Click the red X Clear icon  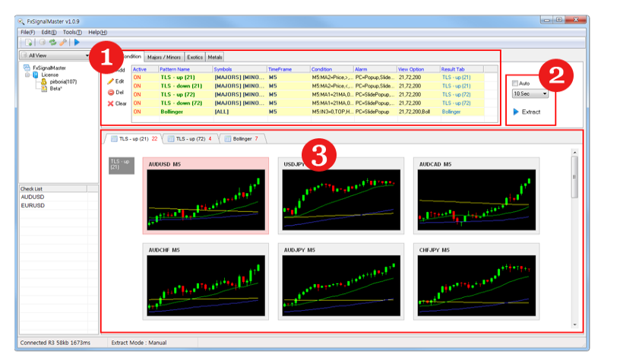pos(111,103)
